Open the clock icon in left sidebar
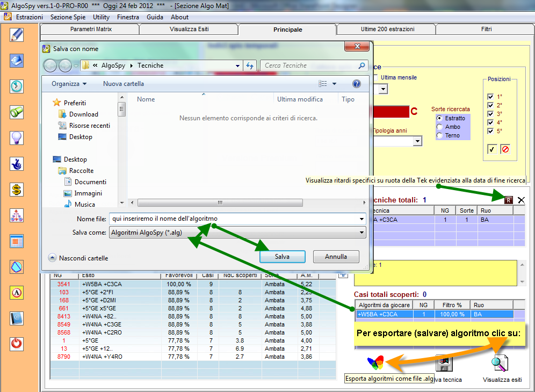The height and width of the screenshot is (392, 535). click(16, 86)
